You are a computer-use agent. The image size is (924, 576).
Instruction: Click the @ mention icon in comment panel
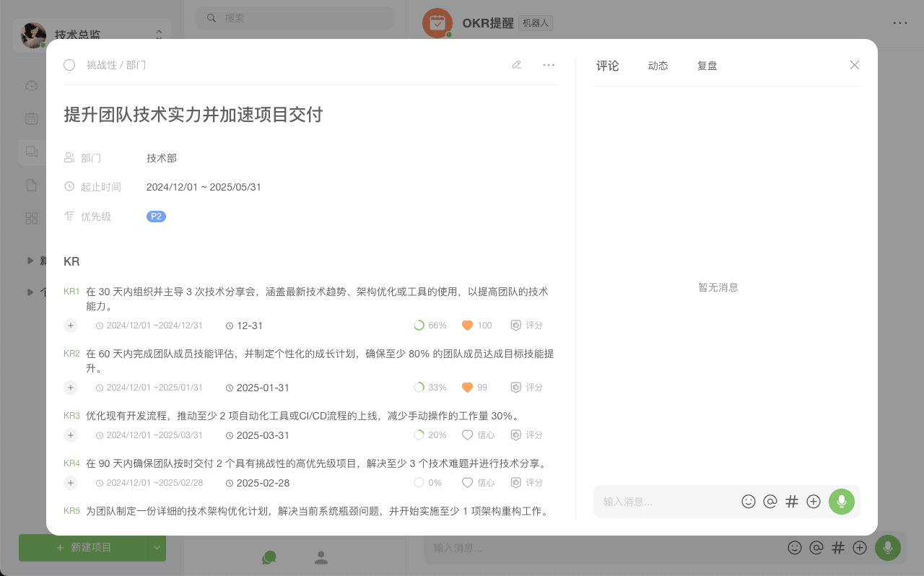point(770,502)
